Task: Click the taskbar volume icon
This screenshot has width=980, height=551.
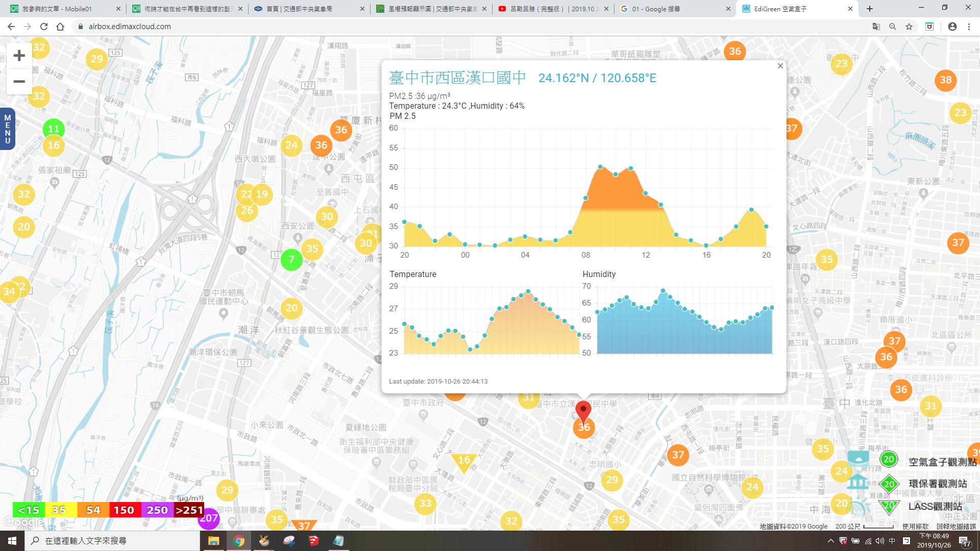Action: (x=879, y=541)
